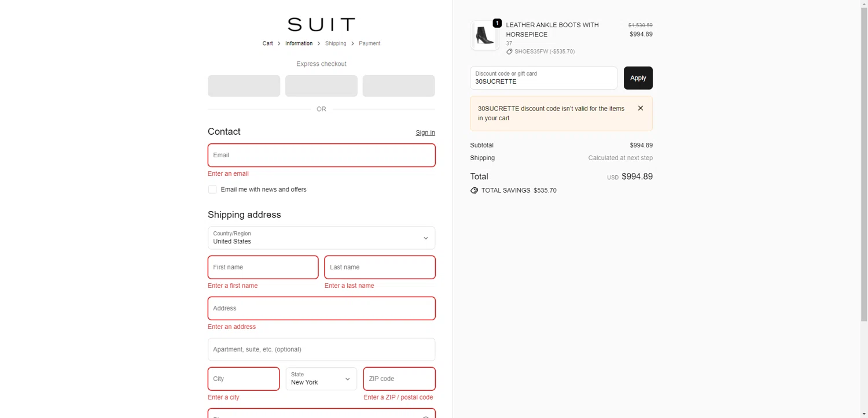
Task: Toggle Email me with news and offers
Action: click(x=212, y=190)
